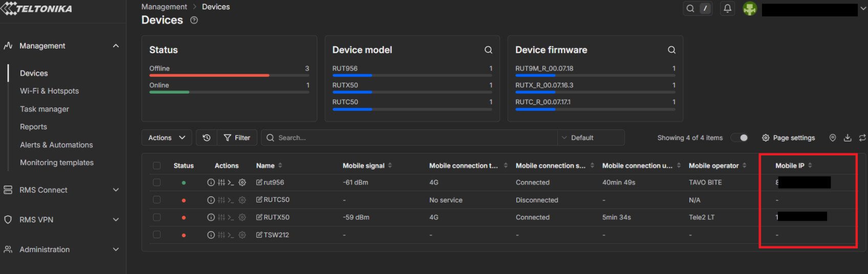
Task: Click the info icon for RUTC50
Action: (211, 200)
